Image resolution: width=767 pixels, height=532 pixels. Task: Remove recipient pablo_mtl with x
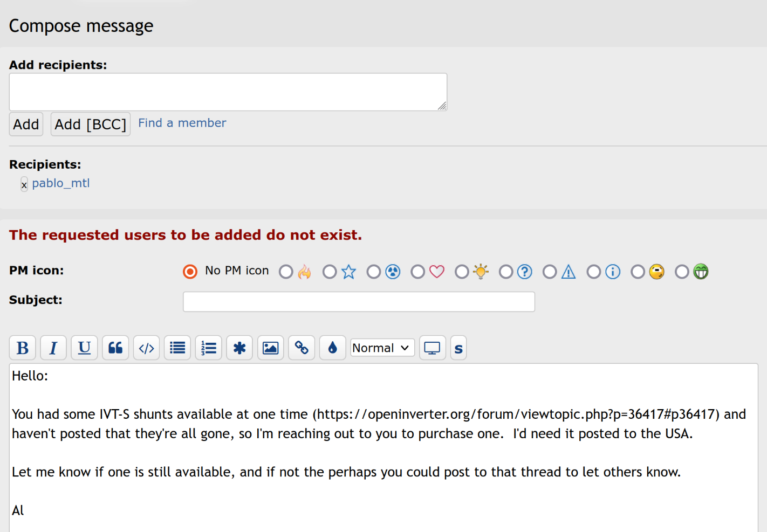(x=24, y=185)
